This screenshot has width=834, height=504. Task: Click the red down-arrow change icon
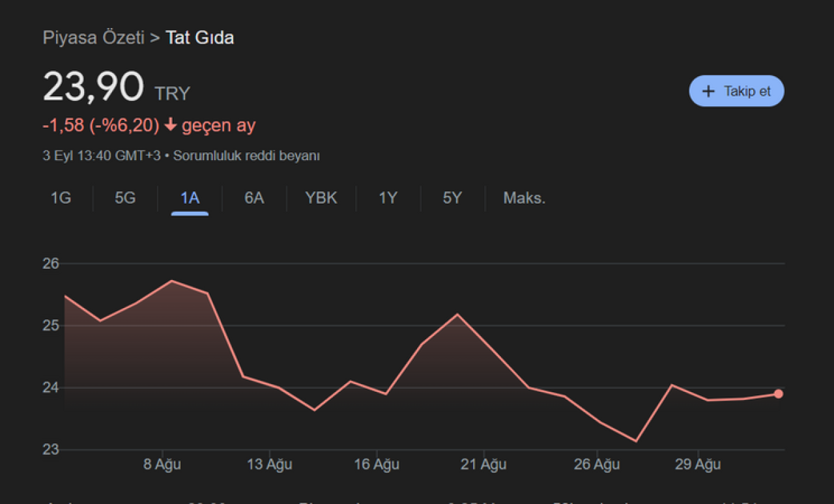171,125
